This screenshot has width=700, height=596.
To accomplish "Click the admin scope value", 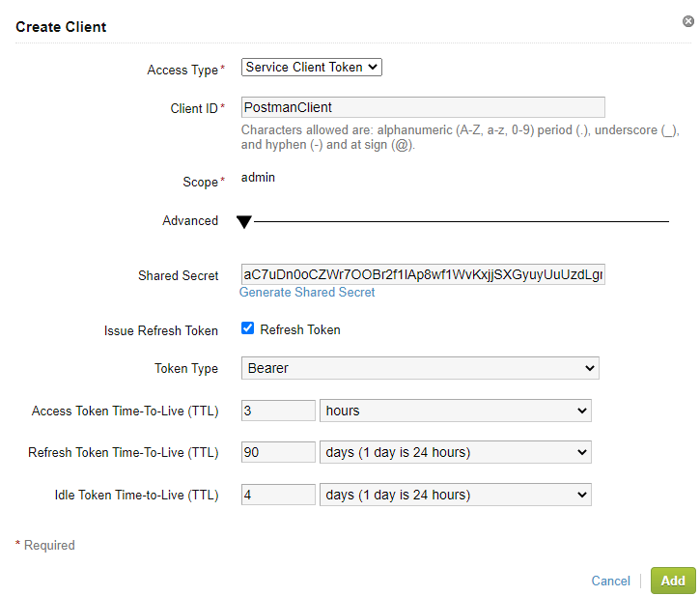I will click(258, 178).
